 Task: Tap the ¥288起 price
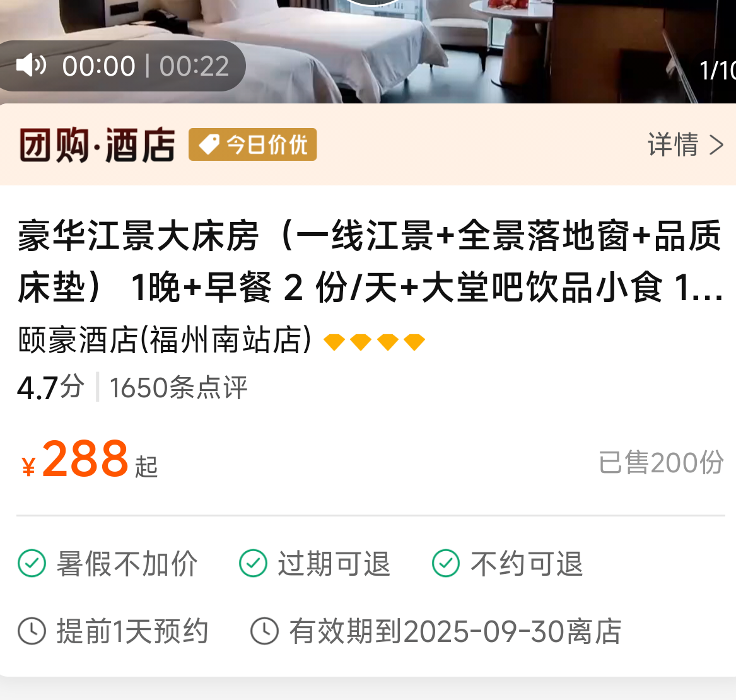[90, 458]
